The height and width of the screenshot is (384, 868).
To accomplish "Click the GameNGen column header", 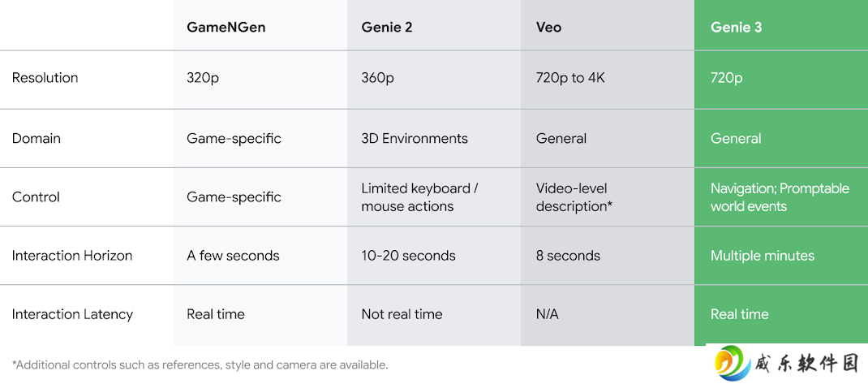I will pos(226,27).
